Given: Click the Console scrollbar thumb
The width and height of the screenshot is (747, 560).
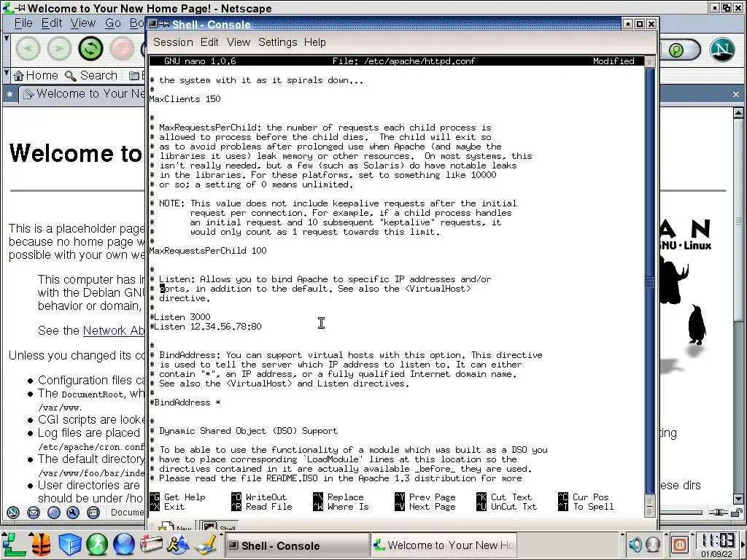Looking at the screenshot, I should pos(650,281).
